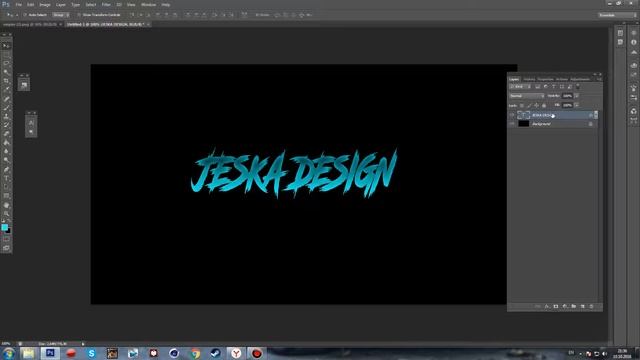Set the background black color swatch
This screenshot has height=360, width=640.
8,231
